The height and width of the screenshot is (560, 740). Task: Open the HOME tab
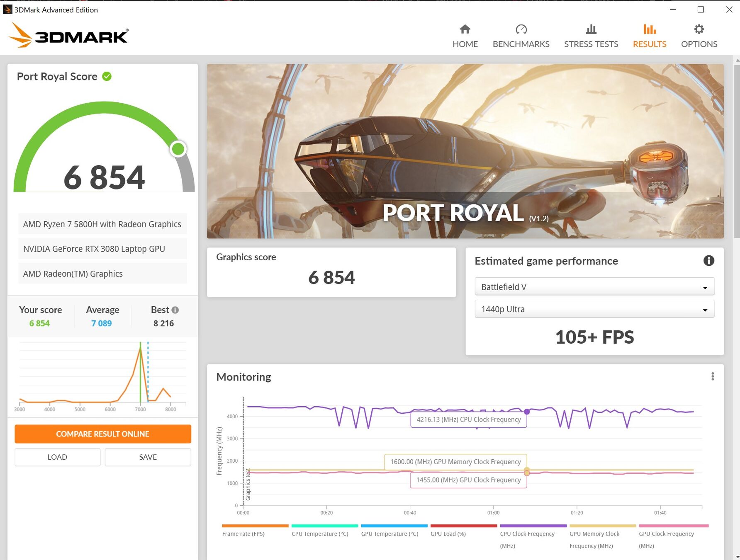point(465,36)
